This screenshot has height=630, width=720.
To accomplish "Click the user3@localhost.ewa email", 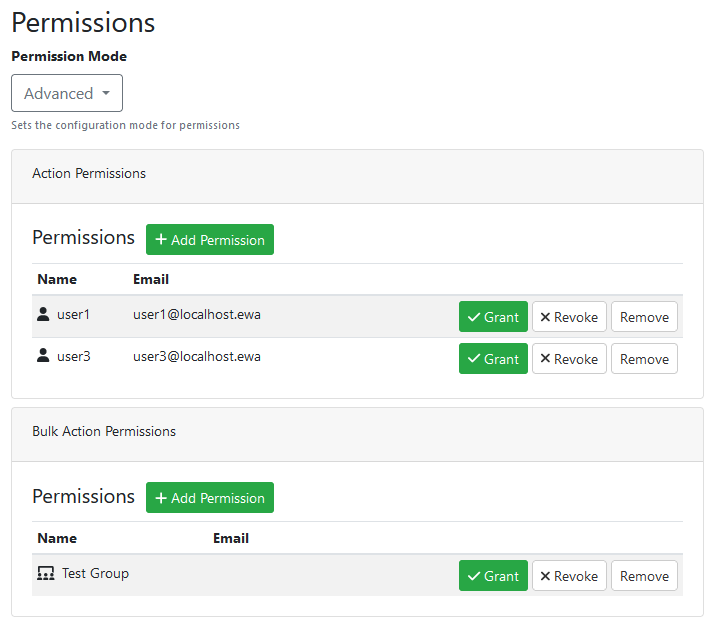I will 197,356.
